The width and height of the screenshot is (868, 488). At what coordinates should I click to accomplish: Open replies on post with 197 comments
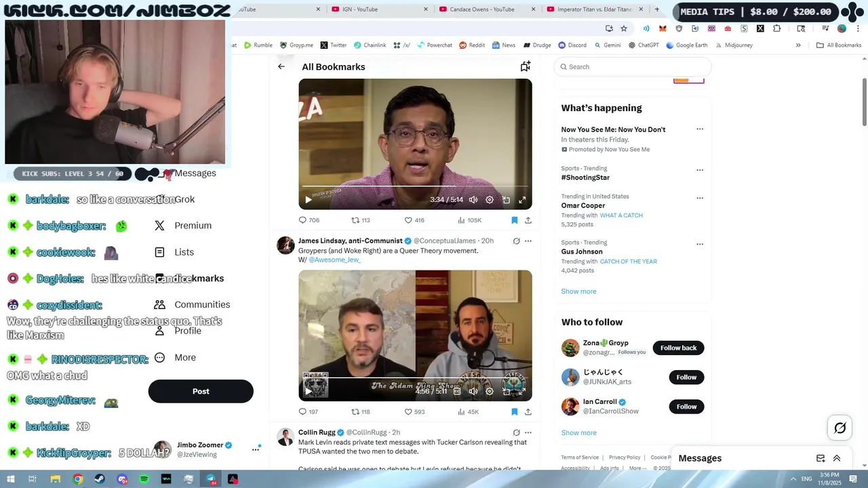(309, 411)
